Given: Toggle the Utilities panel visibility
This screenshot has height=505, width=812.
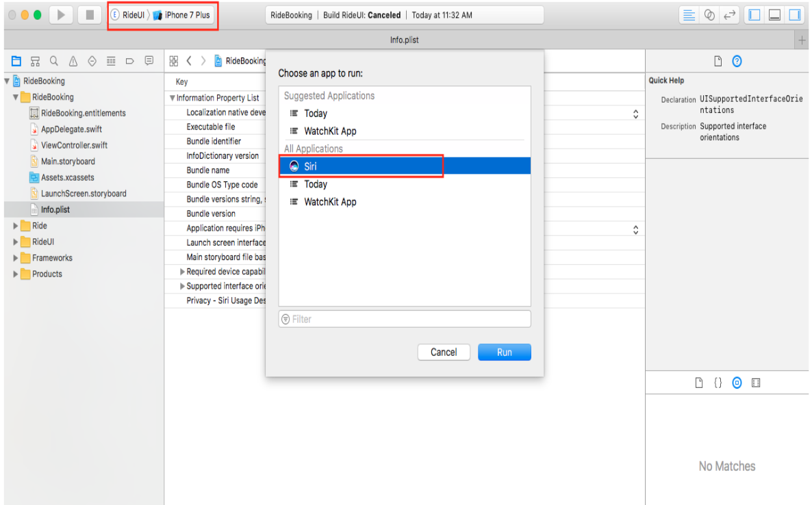Looking at the screenshot, I should (795, 15).
